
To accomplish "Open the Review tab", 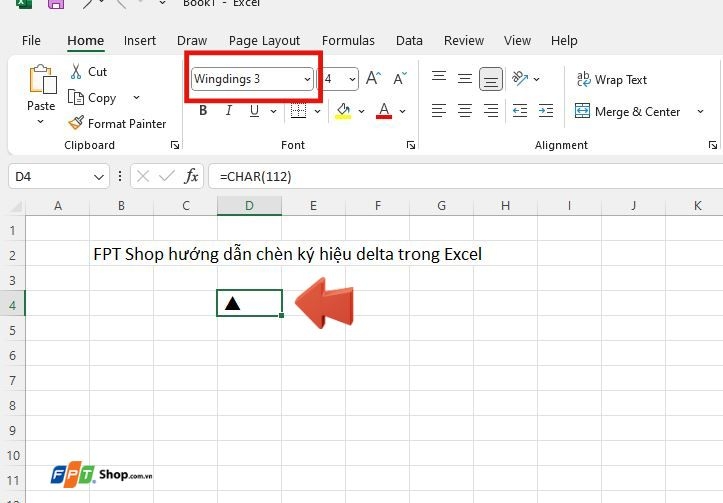I will 464,41.
